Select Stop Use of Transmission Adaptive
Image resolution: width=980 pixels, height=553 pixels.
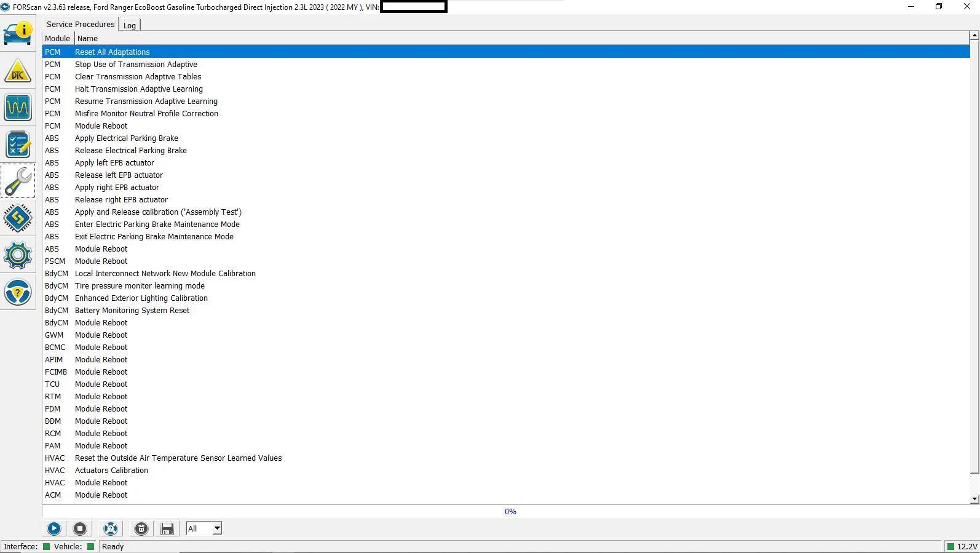[506, 64]
